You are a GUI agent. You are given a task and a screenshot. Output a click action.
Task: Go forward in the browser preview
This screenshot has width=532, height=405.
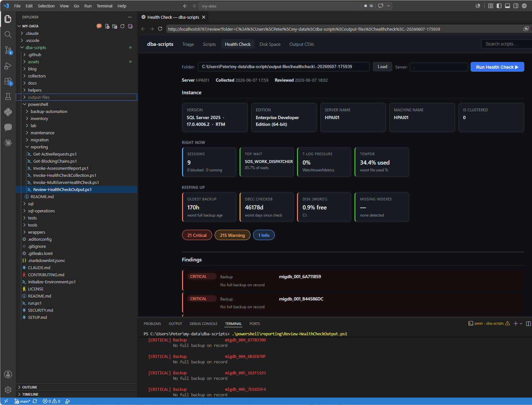pos(152,29)
